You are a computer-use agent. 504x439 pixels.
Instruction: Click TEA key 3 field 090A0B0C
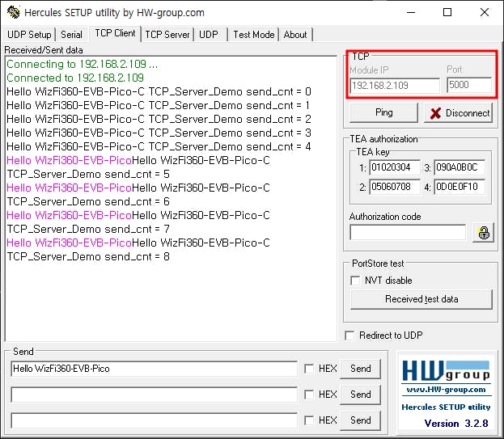pyautogui.click(x=460, y=167)
